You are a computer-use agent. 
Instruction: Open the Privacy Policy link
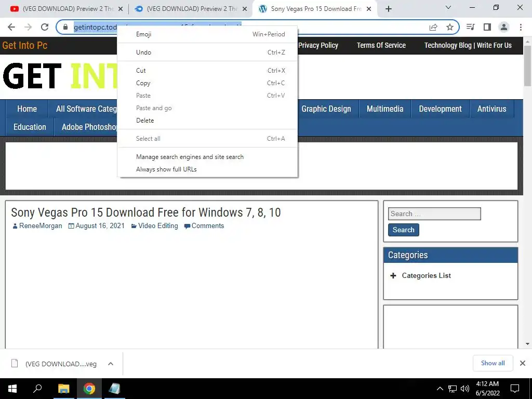(318, 46)
